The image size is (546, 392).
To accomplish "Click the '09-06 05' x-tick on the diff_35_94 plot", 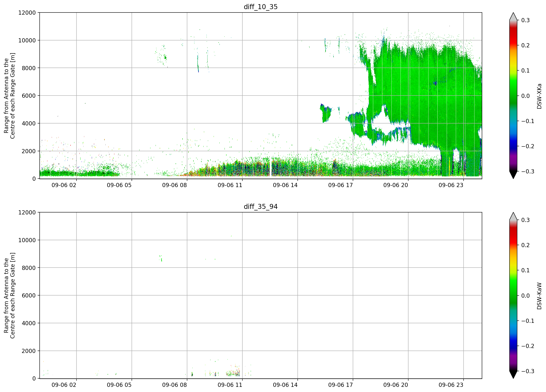I will coord(119,385).
